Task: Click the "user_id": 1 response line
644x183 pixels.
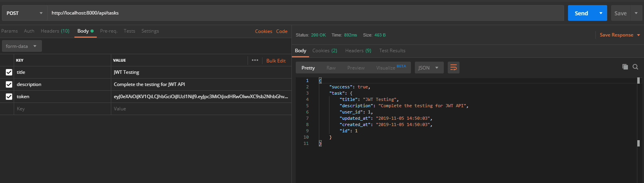Action: click(356, 112)
